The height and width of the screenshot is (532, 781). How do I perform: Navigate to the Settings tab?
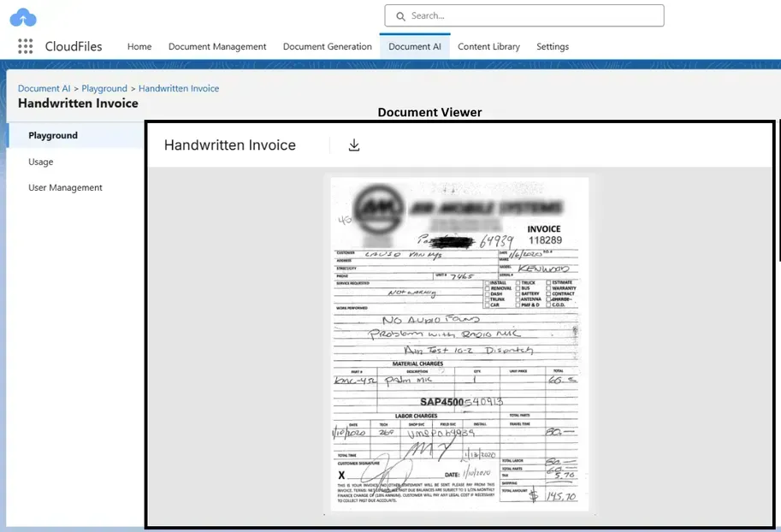pos(553,46)
